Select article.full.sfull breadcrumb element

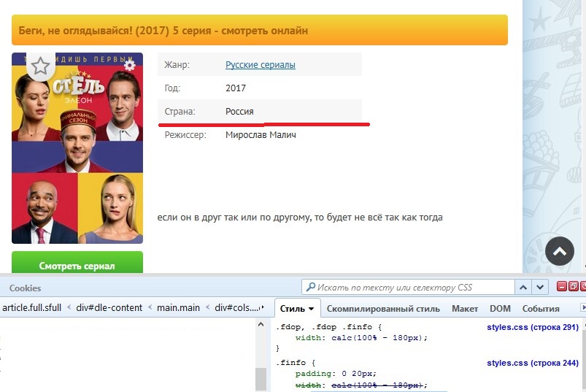coord(32,307)
